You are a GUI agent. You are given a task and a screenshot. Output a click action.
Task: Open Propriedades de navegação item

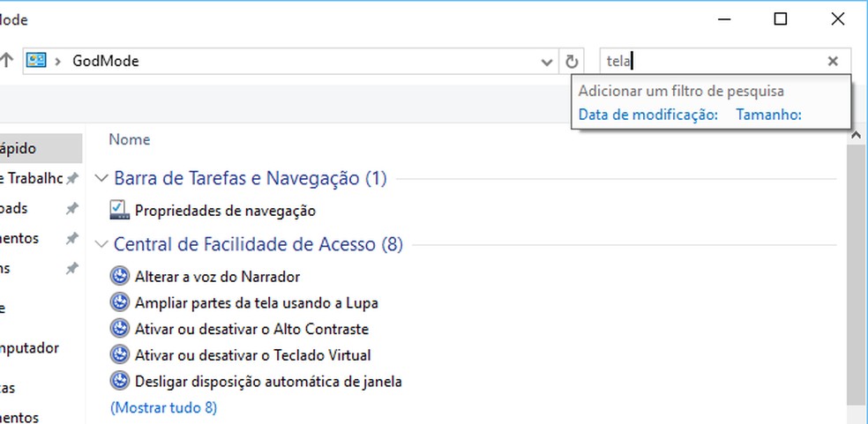[x=225, y=211]
